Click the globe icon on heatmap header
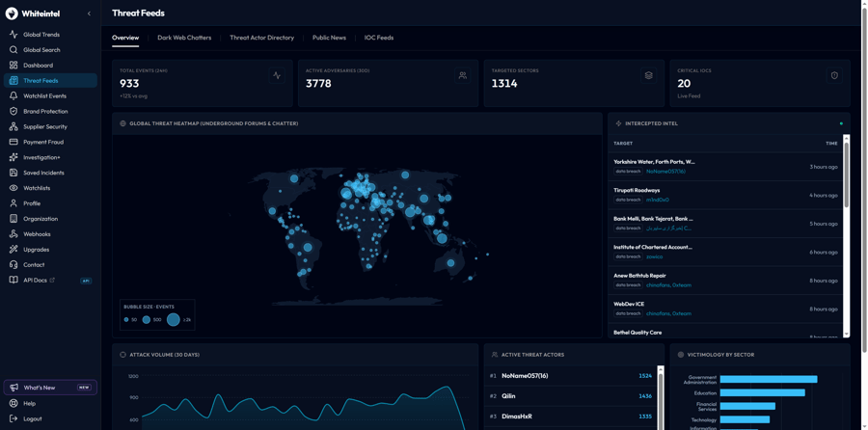 click(x=122, y=123)
